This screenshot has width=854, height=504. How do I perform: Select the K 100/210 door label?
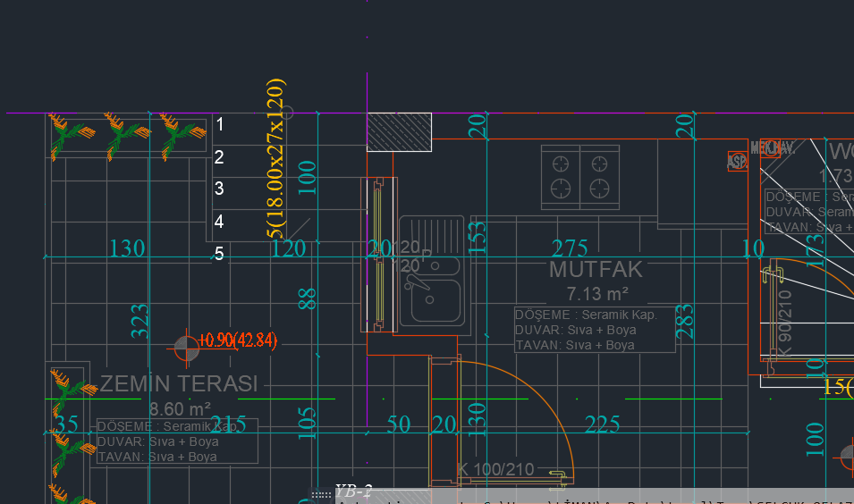point(495,469)
